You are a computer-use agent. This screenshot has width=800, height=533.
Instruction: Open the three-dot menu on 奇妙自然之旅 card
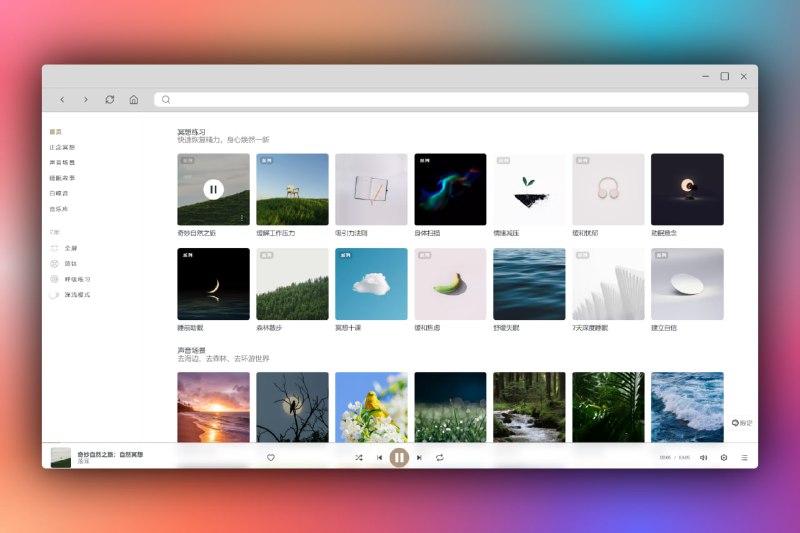click(242, 218)
